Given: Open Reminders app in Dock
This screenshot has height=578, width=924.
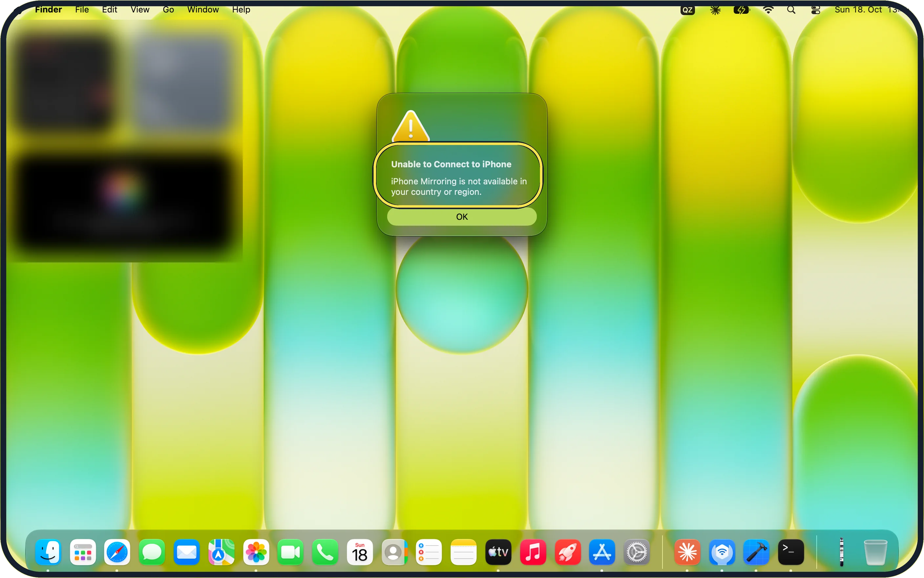Looking at the screenshot, I should (429, 552).
